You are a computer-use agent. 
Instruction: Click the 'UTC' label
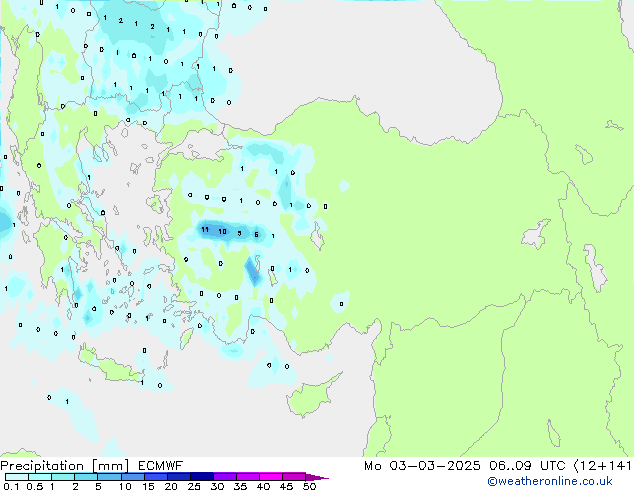pyautogui.click(x=553, y=466)
